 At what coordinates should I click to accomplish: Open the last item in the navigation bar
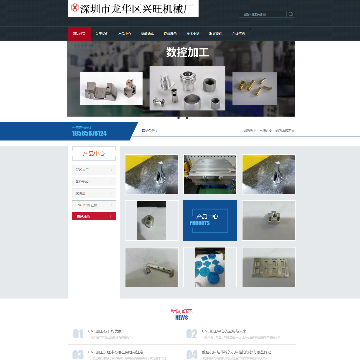[239, 34]
